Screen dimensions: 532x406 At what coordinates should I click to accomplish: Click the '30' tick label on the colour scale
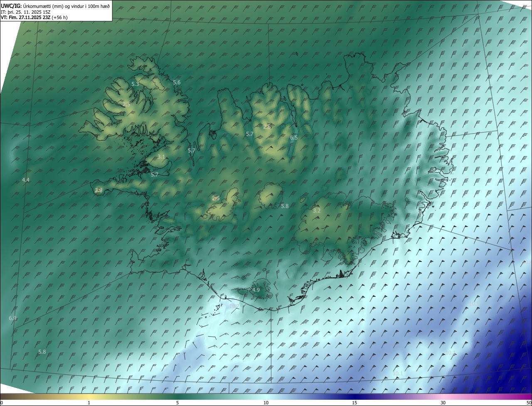pos(443,403)
